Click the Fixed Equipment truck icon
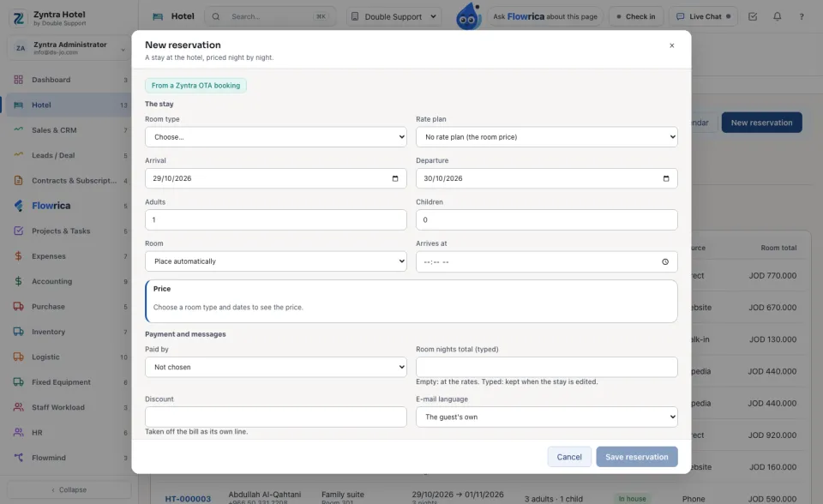The width and height of the screenshot is (823, 504). [x=18, y=381]
